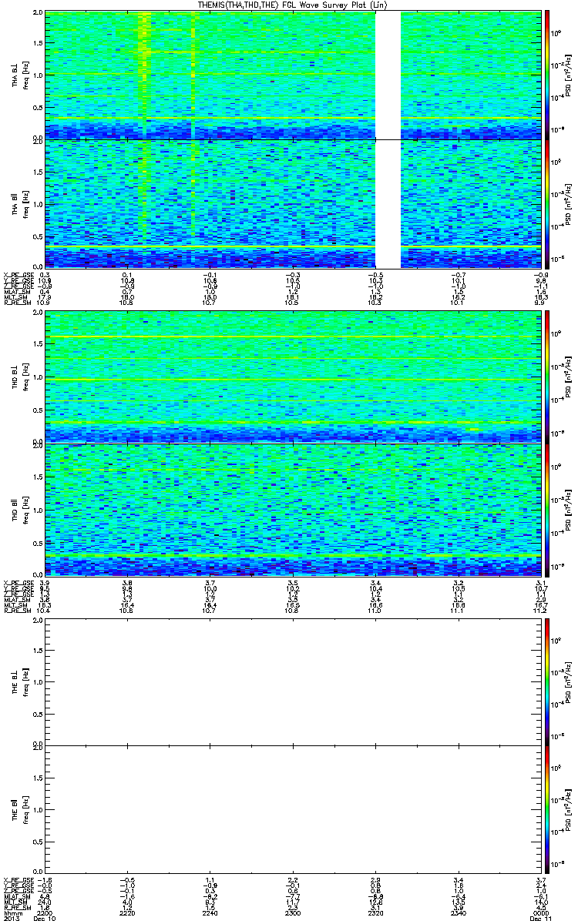578x924 pixels.
Task: Click the THD B-perpendicular spectrogram panel
Action: point(293,377)
